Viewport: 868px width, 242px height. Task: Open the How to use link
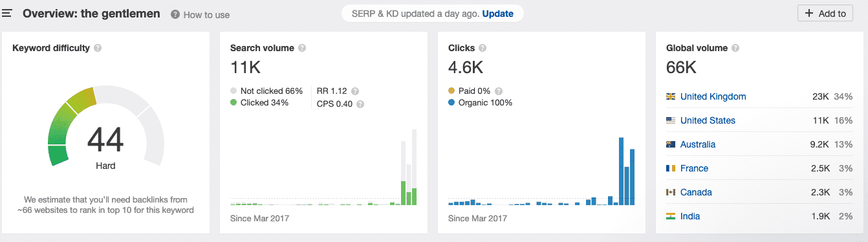[x=206, y=14]
